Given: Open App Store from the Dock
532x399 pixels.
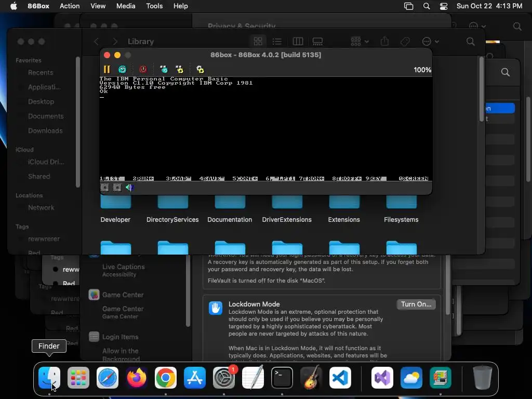Looking at the screenshot, I should point(195,378).
